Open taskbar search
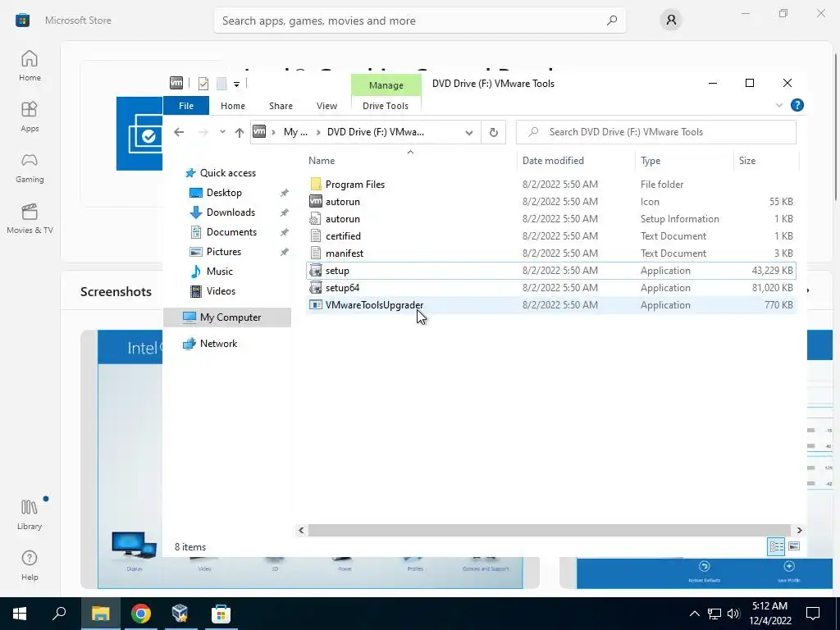Screen dimensions: 840x630 [x=59, y=614]
